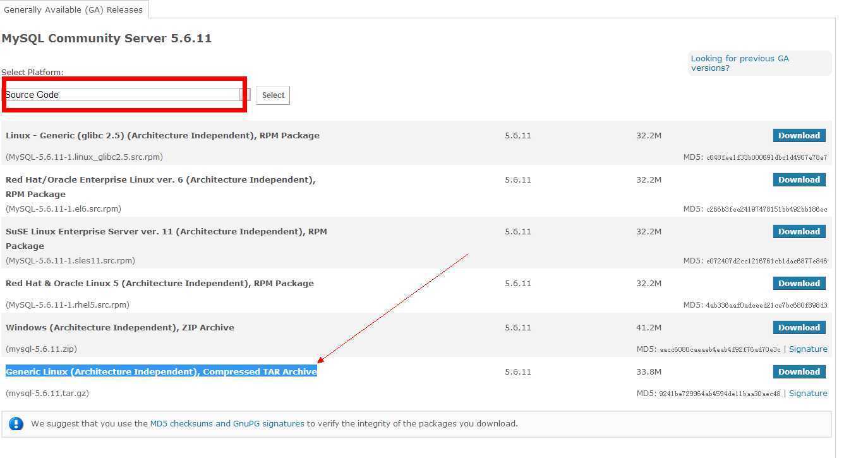This screenshot has width=868, height=458.
Task: Open the MD5 checksums and GnuPG signatures link
Action: click(227, 424)
